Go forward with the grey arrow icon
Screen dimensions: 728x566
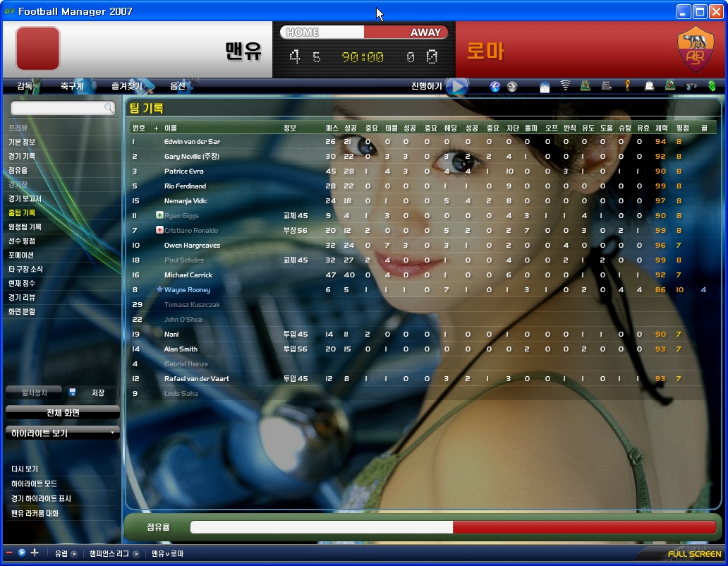coord(511,86)
